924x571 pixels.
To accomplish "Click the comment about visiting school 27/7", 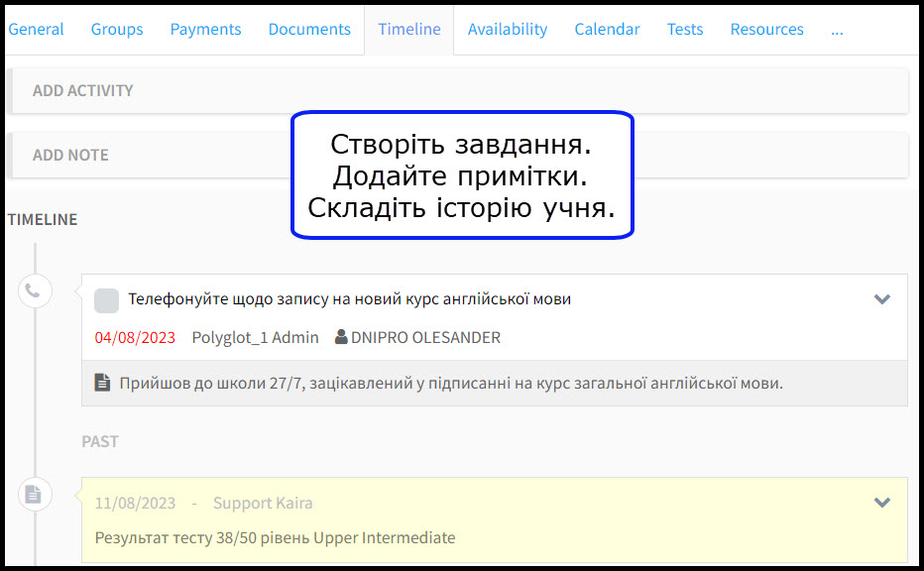I will pos(451,383).
